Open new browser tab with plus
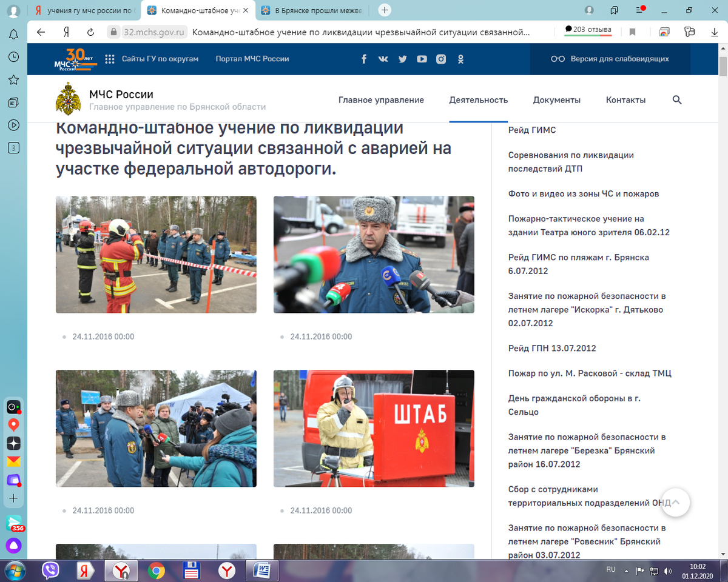Image resolution: width=728 pixels, height=582 pixels. coord(385,10)
